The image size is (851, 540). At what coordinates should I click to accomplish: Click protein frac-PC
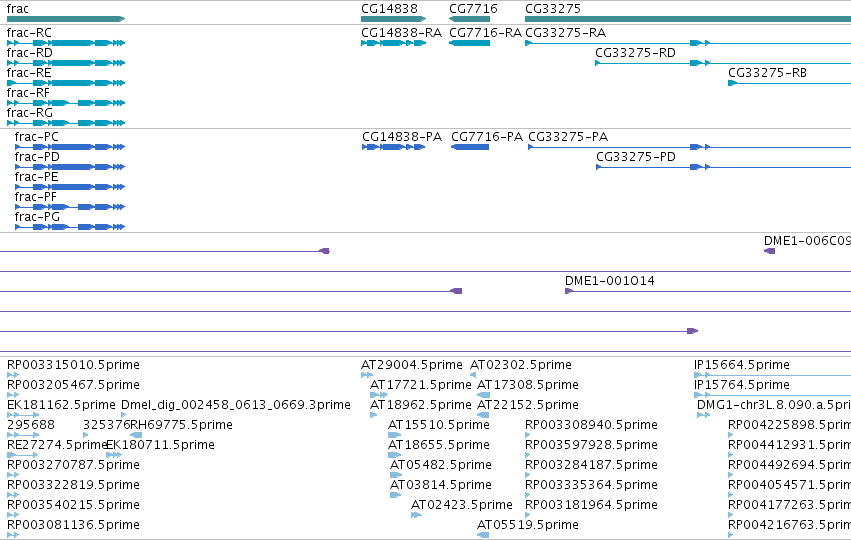pos(70,147)
